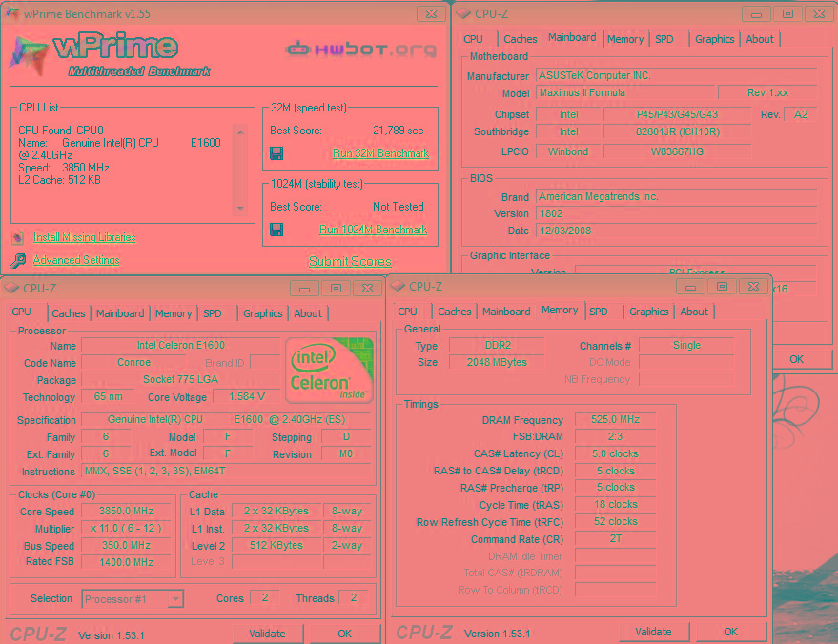Minimize the Memory CPU-Z window
The image size is (838, 644).
coord(690,287)
